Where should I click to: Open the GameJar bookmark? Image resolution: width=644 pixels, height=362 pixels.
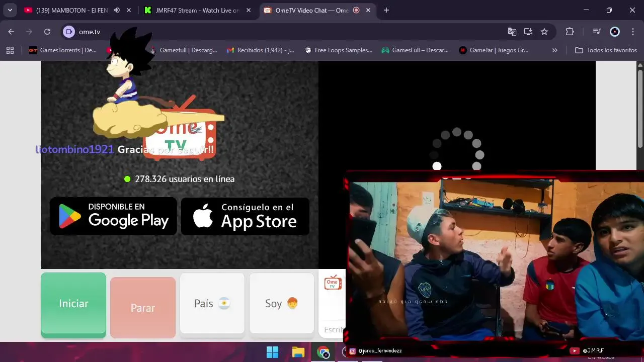coord(494,50)
